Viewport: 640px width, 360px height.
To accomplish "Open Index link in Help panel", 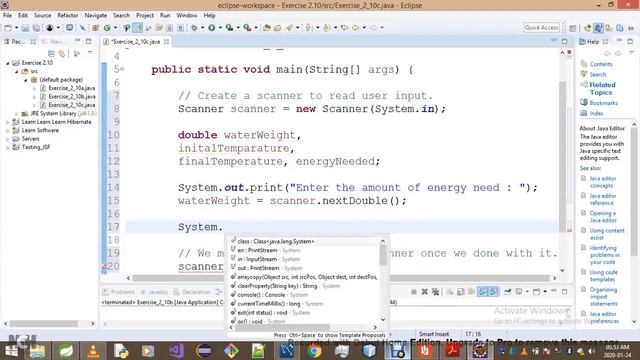I will (x=596, y=113).
